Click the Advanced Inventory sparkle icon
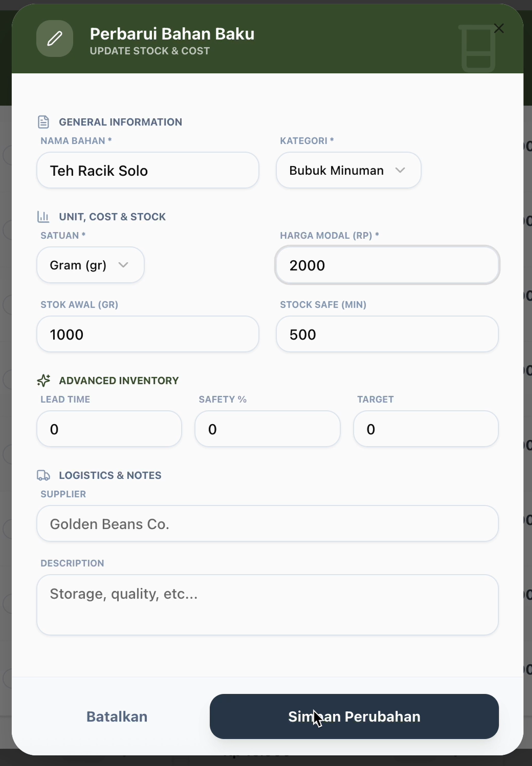 [x=44, y=381]
